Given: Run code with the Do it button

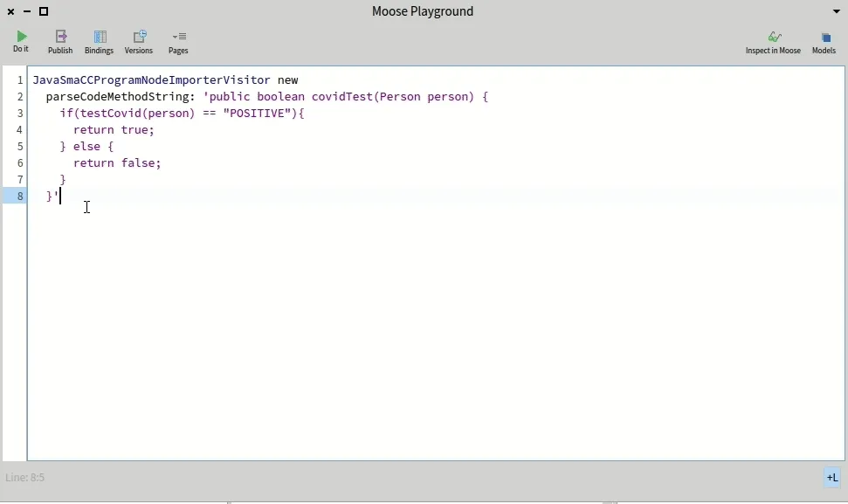Looking at the screenshot, I should click(x=21, y=42).
